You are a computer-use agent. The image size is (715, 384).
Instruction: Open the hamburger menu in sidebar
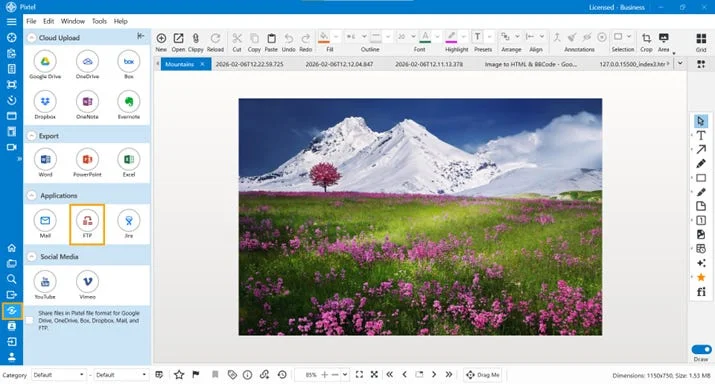point(11,21)
